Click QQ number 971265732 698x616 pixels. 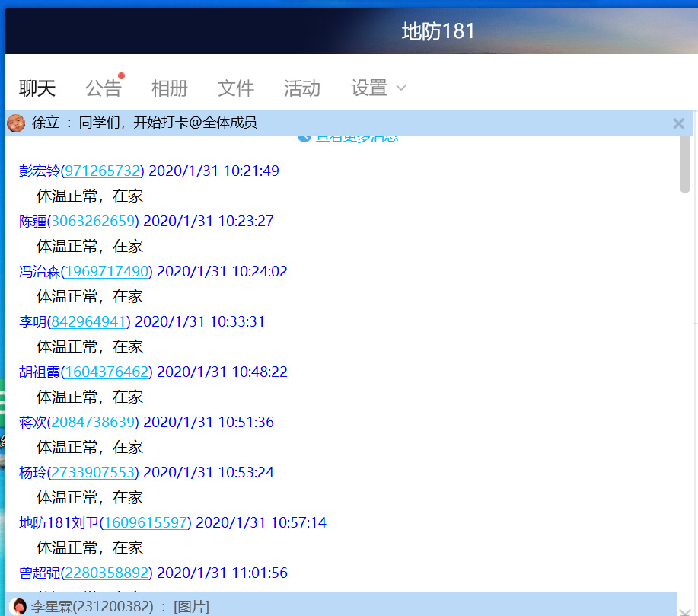point(103,171)
